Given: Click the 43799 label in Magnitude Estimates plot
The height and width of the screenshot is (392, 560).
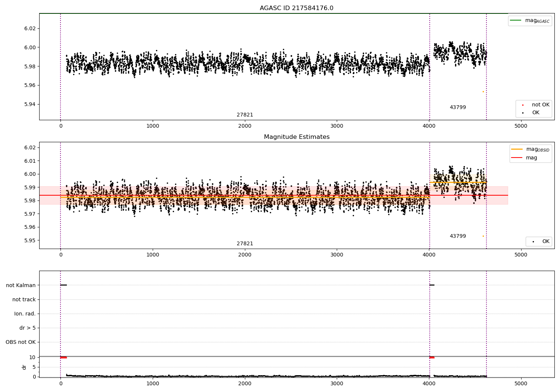Looking at the screenshot, I should (x=458, y=236).
